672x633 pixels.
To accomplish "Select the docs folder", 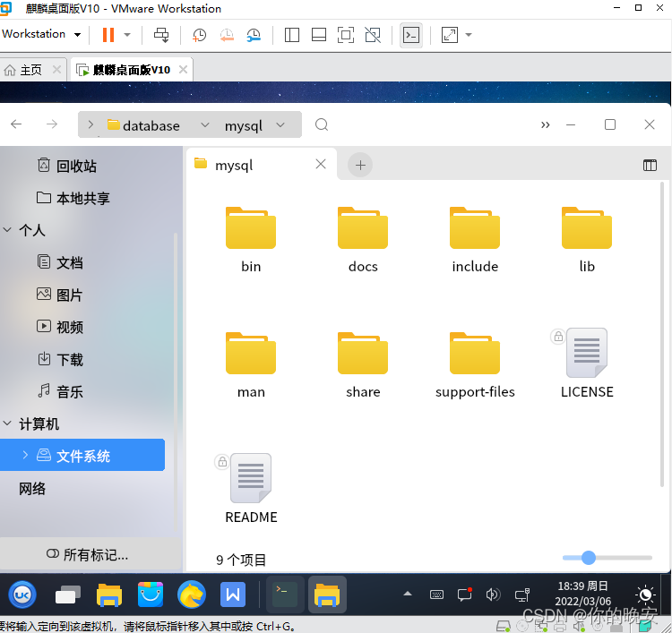I will [363, 240].
